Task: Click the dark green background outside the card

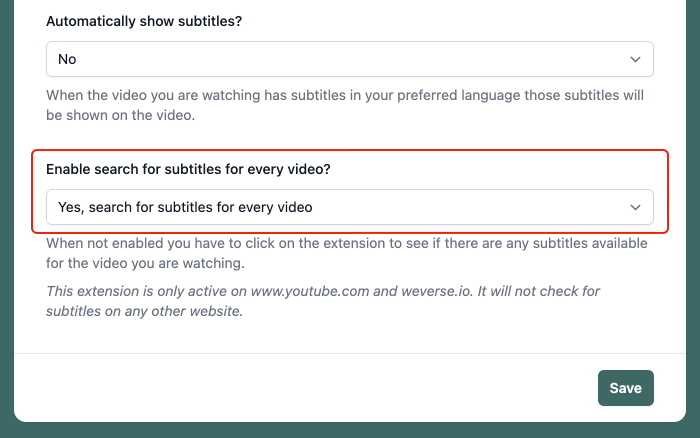Action: pos(7,219)
